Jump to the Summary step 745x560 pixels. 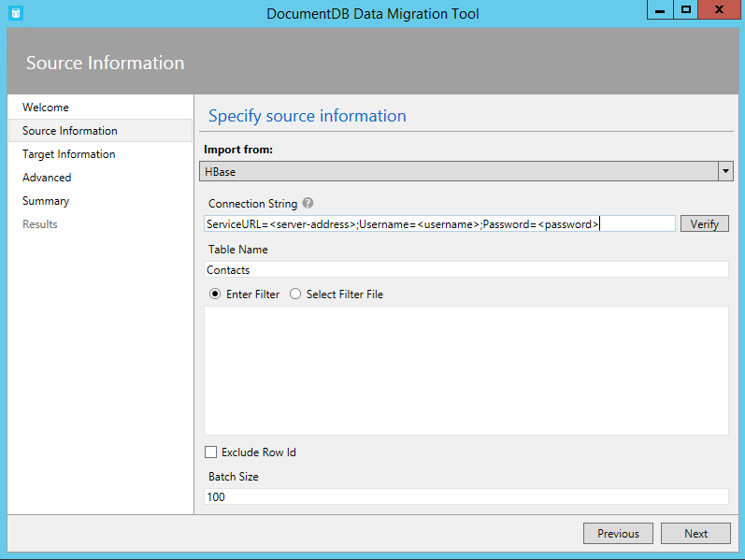tap(46, 201)
